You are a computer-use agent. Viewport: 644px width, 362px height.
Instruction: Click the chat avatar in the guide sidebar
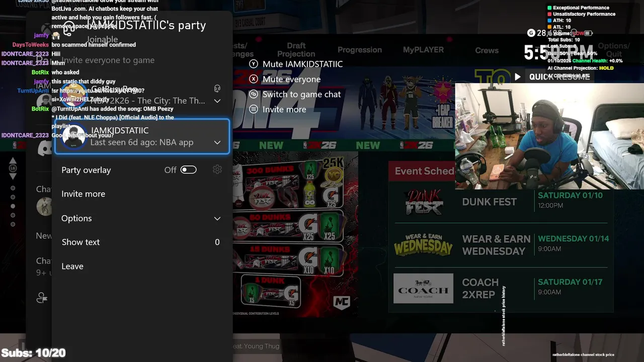(x=44, y=206)
